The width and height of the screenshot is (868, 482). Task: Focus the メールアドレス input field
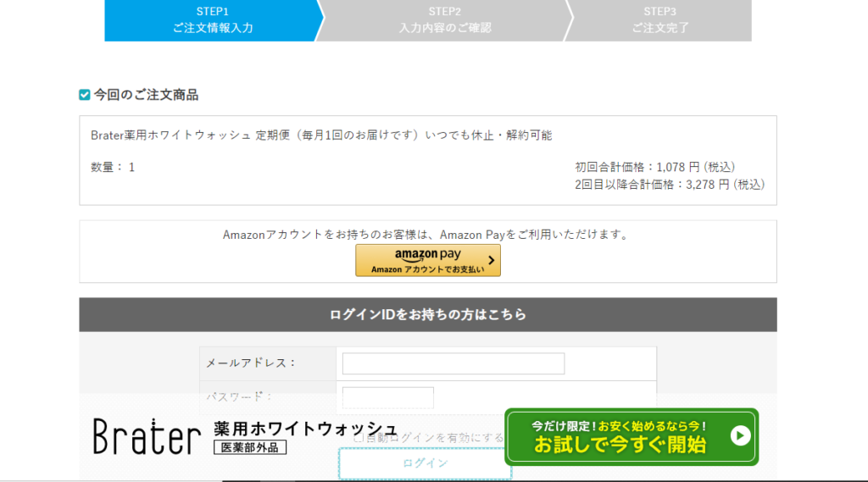pyautogui.click(x=453, y=363)
